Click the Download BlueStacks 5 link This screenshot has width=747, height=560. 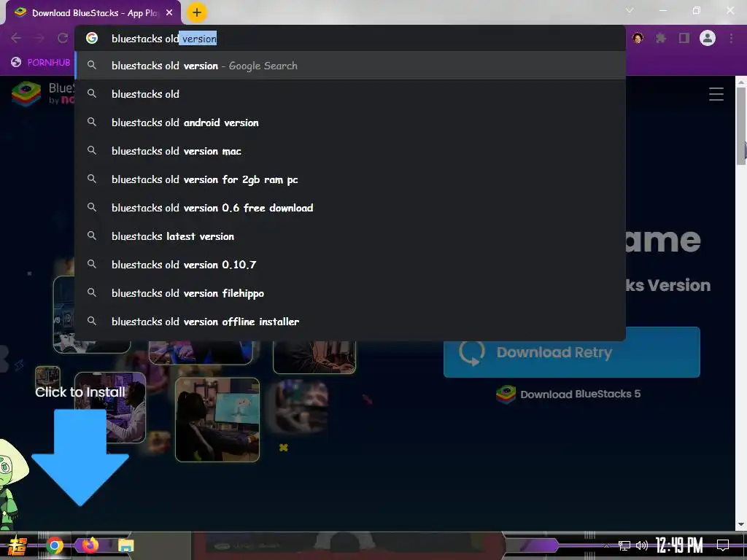(568, 394)
